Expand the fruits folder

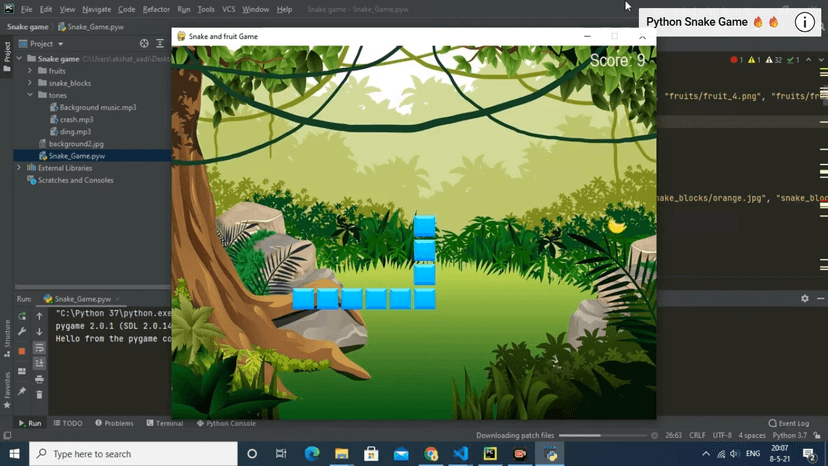30,71
